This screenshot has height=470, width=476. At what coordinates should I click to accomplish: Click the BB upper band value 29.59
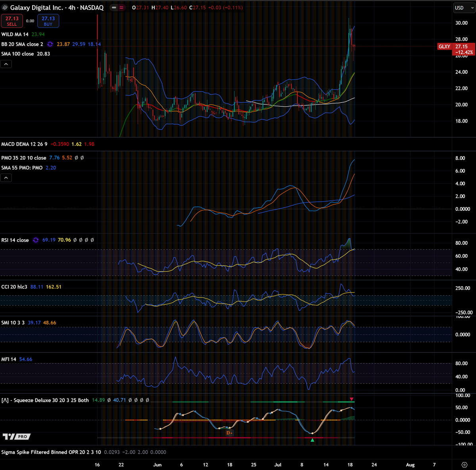click(x=79, y=44)
